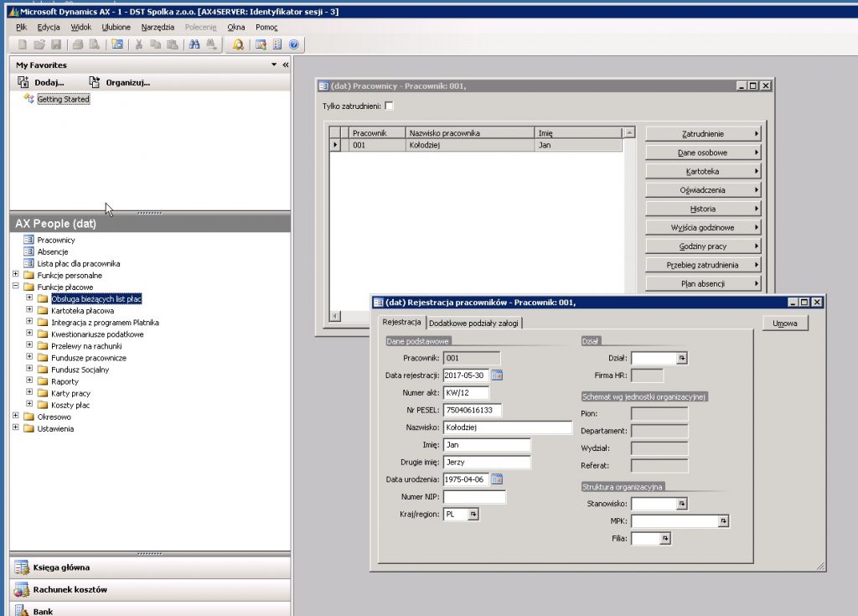Click the 'Nazwisko pracownika' column header
The width and height of the screenshot is (858, 616).
point(469,133)
